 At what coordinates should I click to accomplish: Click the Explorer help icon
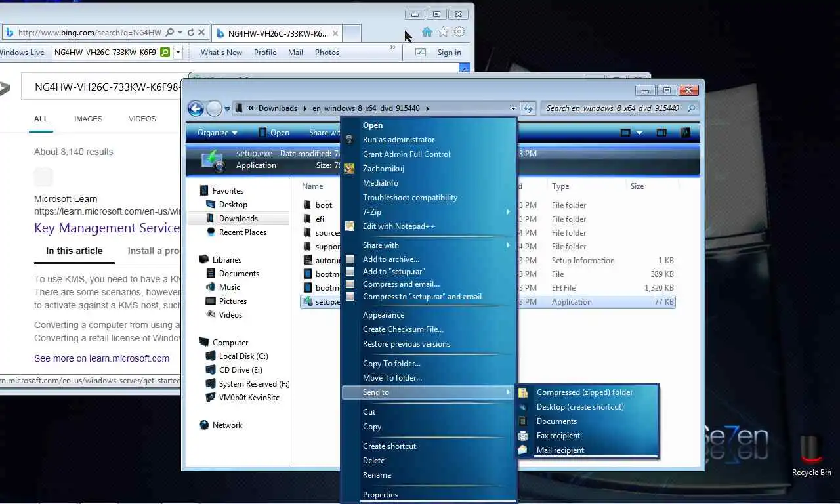(685, 133)
